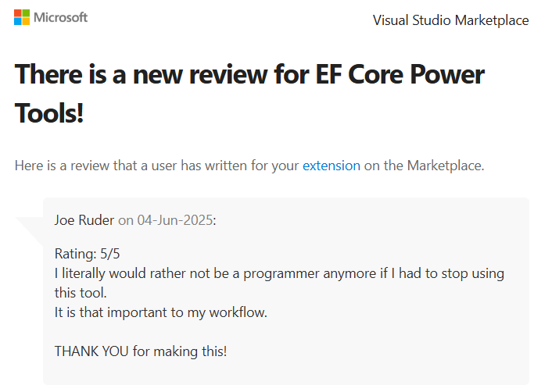
Task: Open Visual Studio Marketplace header link
Action: (450, 20)
